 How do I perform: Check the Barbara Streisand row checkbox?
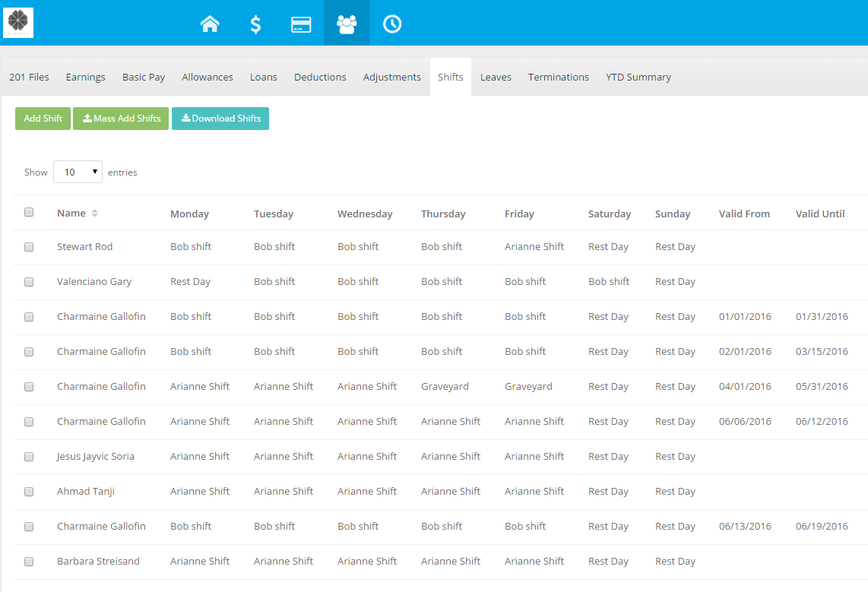29,561
